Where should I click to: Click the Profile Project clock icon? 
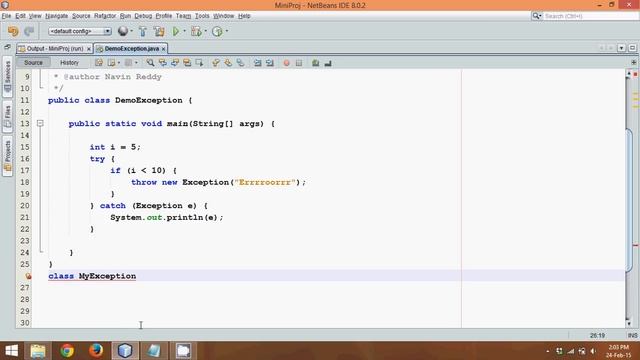217,31
